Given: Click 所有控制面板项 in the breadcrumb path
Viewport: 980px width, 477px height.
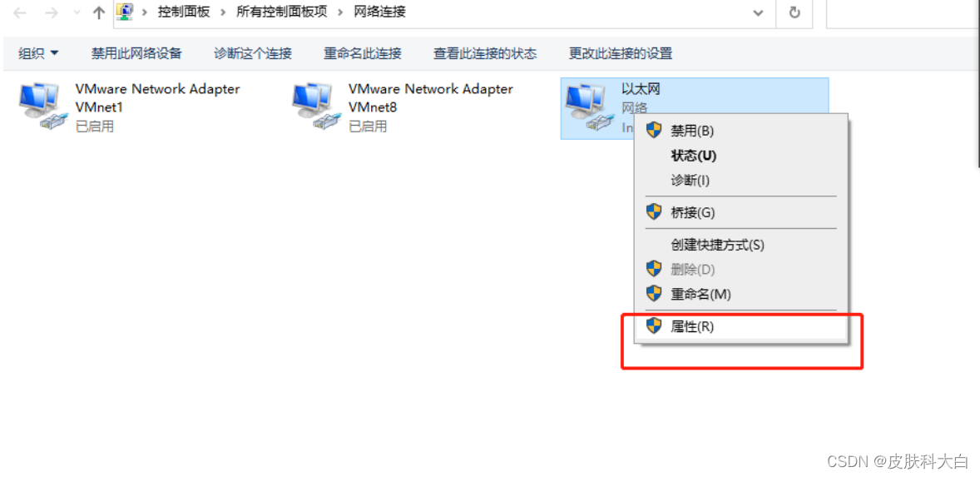Looking at the screenshot, I should pos(281,12).
